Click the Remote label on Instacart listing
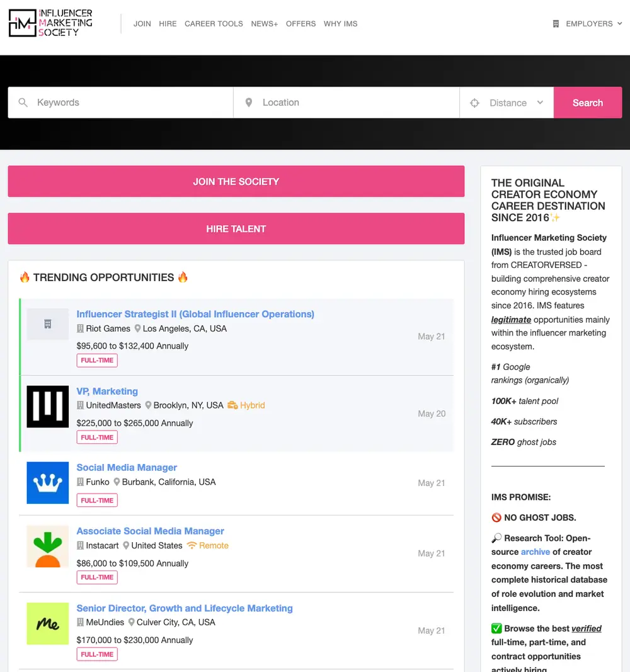This screenshot has width=630, height=672. pos(214,545)
